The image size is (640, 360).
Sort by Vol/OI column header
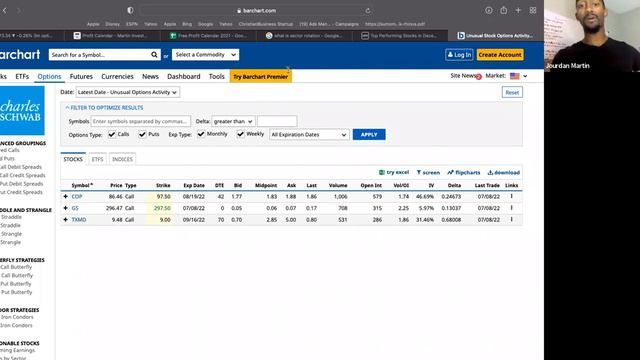coord(401,185)
